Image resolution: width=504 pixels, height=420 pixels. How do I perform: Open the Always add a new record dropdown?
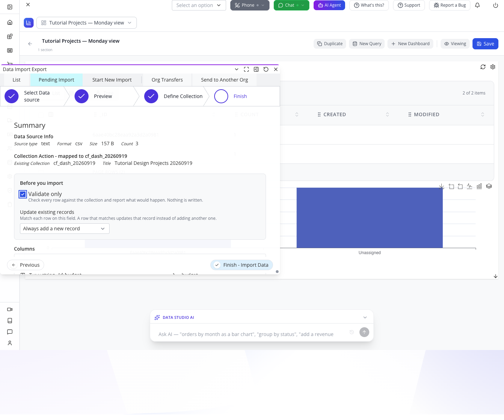click(x=65, y=229)
